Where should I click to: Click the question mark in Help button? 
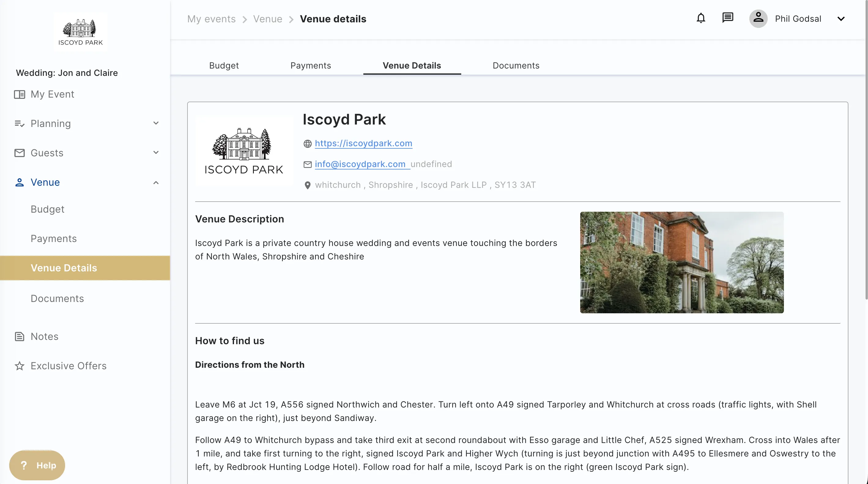click(x=24, y=465)
